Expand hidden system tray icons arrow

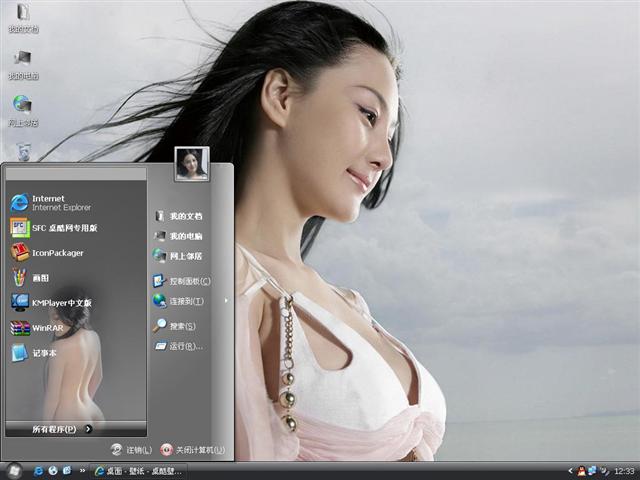[x=570, y=471]
